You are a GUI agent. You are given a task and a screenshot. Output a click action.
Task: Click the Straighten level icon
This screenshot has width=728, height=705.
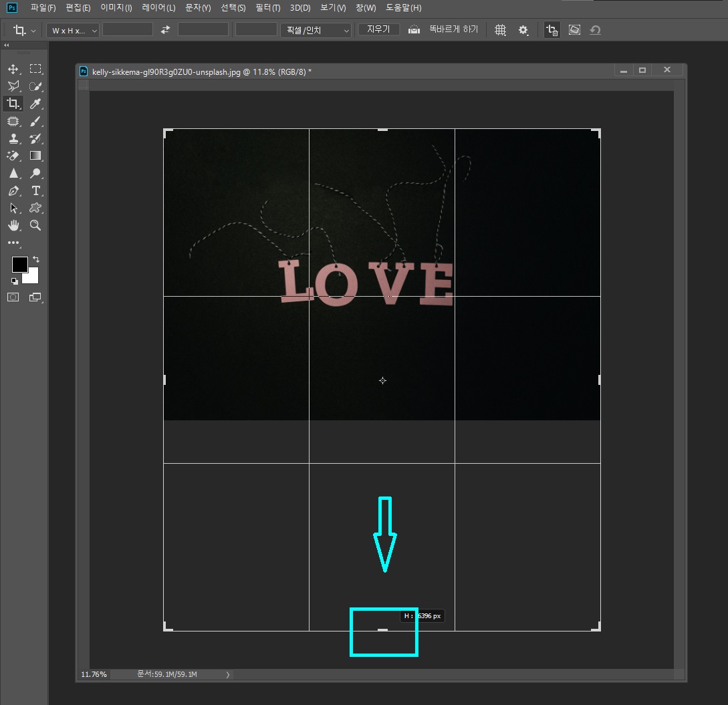coord(414,29)
